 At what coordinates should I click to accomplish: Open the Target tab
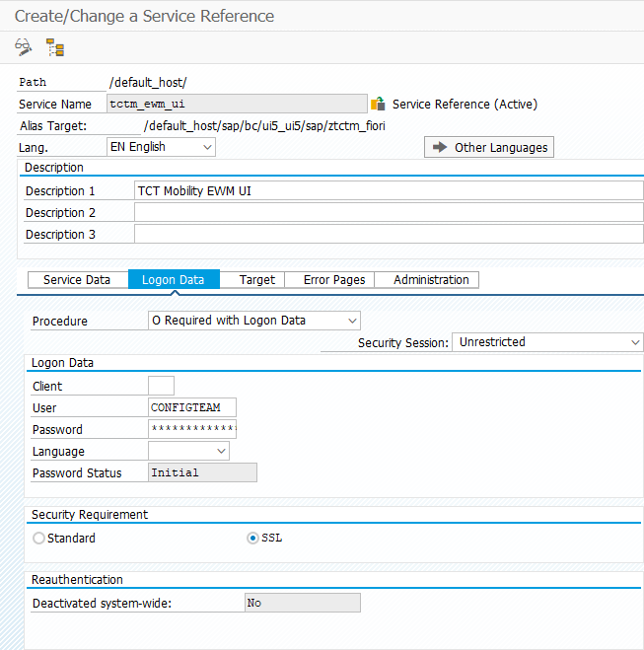[257, 280]
